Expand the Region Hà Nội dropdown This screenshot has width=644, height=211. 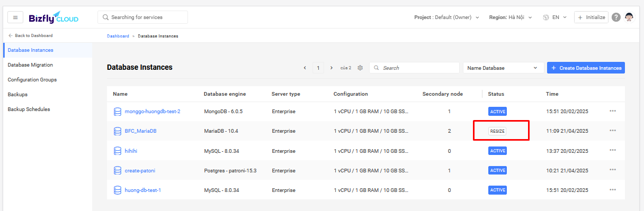[511, 17]
